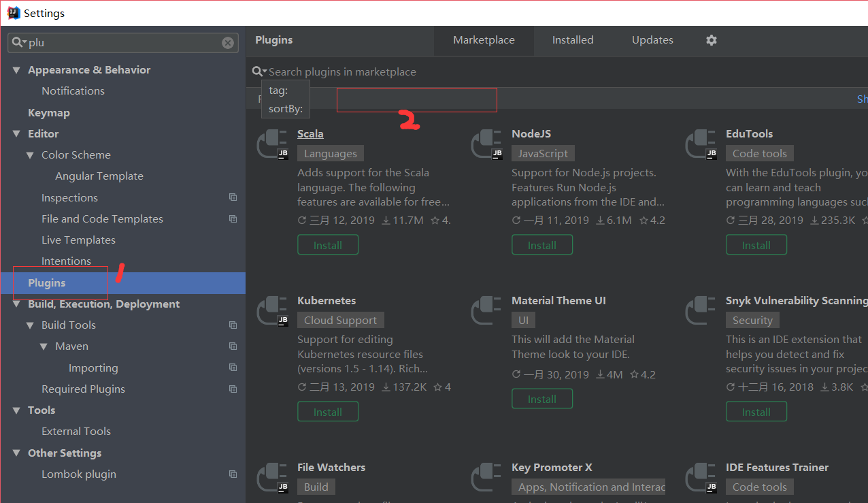Select Notifications in the settings tree
Screen dimensions: 868x503
click(x=73, y=91)
